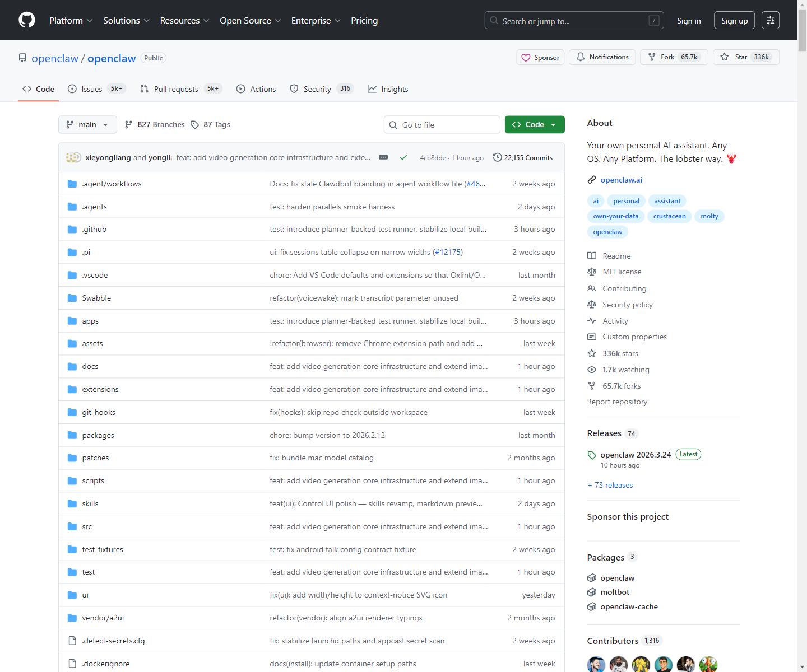807x672 pixels.
Task: Open the #12175 pull request link
Action: coord(448,252)
